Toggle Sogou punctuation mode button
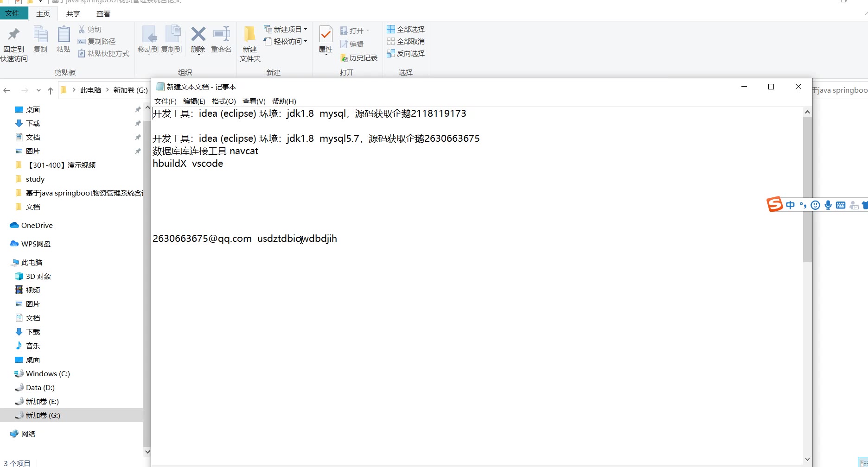Image resolution: width=868 pixels, height=467 pixels. pyautogui.click(x=803, y=205)
